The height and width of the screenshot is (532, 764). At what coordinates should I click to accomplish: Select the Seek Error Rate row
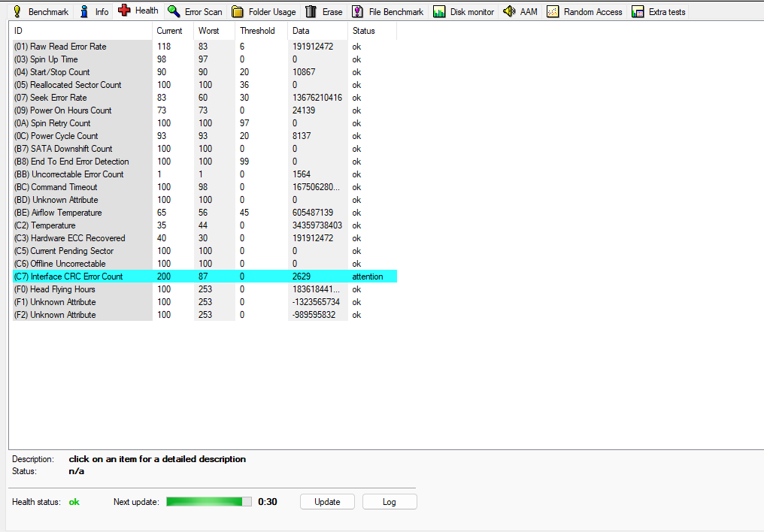[x=205, y=98]
